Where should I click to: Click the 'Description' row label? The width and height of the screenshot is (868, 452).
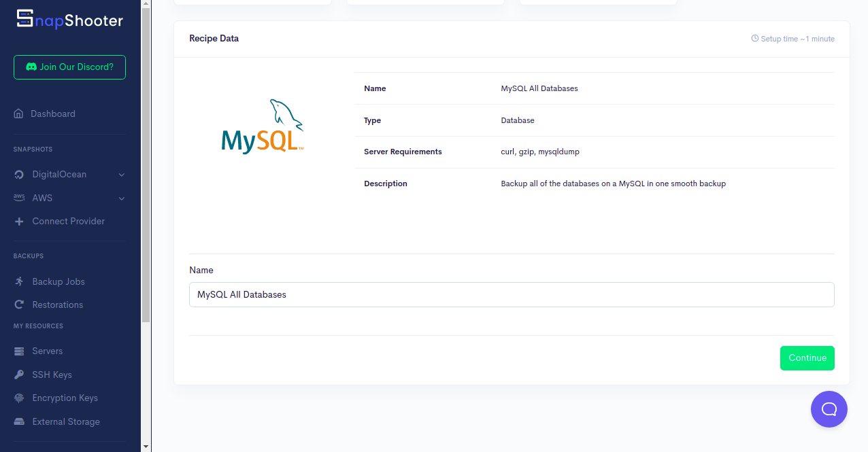coord(386,184)
